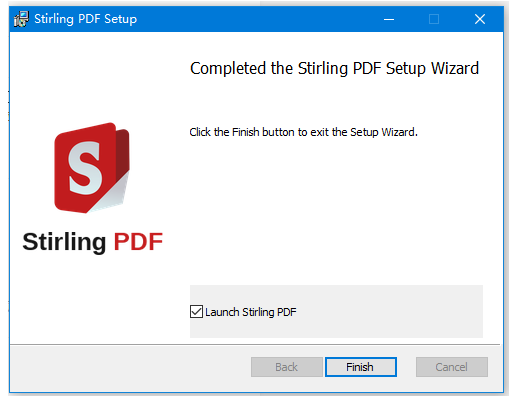Viewport: 511px width, 405px height.
Task: Uncheck the Launch Stirling PDF checkbox
Action: coord(196,312)
